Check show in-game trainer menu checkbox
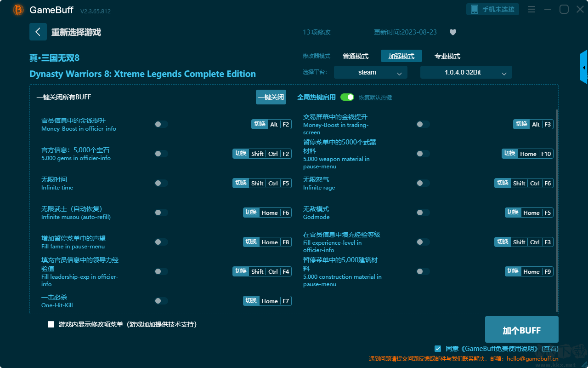 tap(51, 324)
